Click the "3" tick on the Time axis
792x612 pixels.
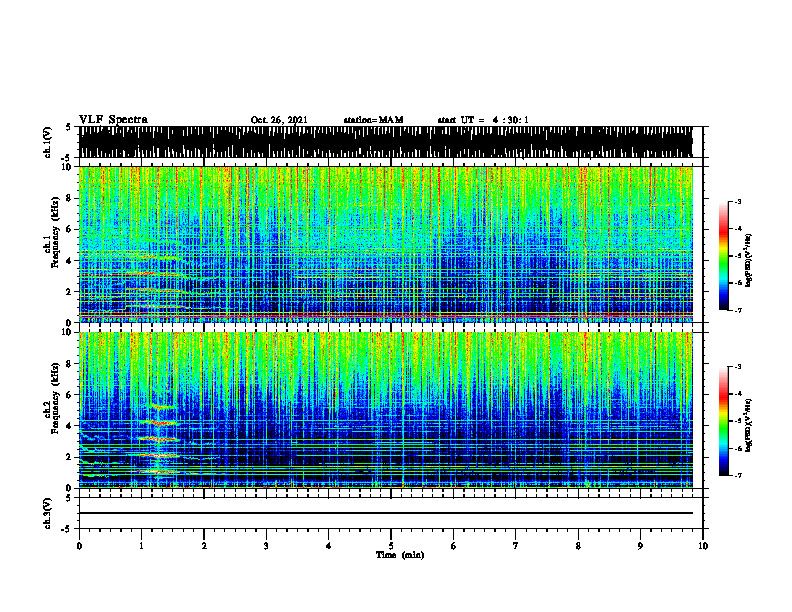tap(266, 546)
